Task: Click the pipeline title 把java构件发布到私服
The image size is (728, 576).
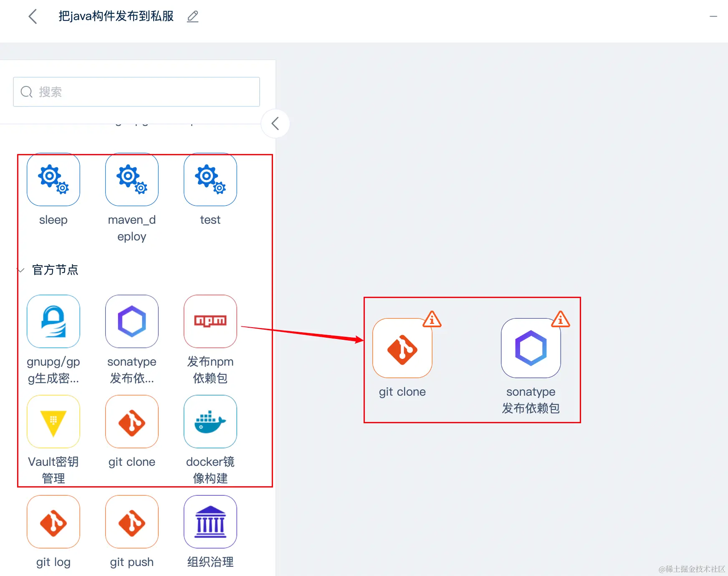Action: click(116, 16)
